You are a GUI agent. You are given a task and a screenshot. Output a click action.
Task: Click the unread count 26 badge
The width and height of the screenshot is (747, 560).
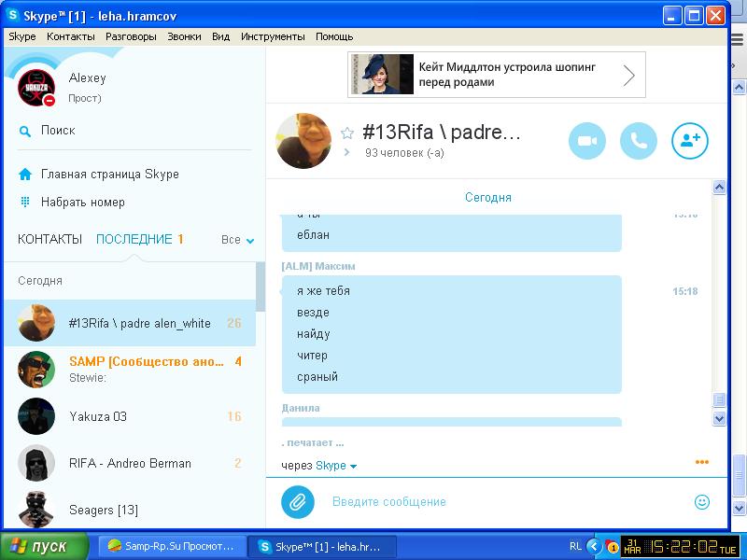tap(234, 323)
